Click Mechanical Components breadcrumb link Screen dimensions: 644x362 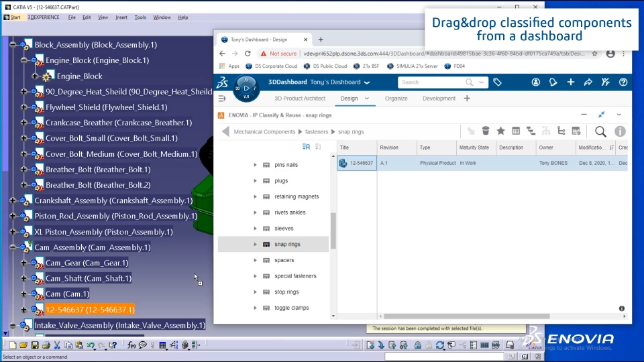[264, 132]
